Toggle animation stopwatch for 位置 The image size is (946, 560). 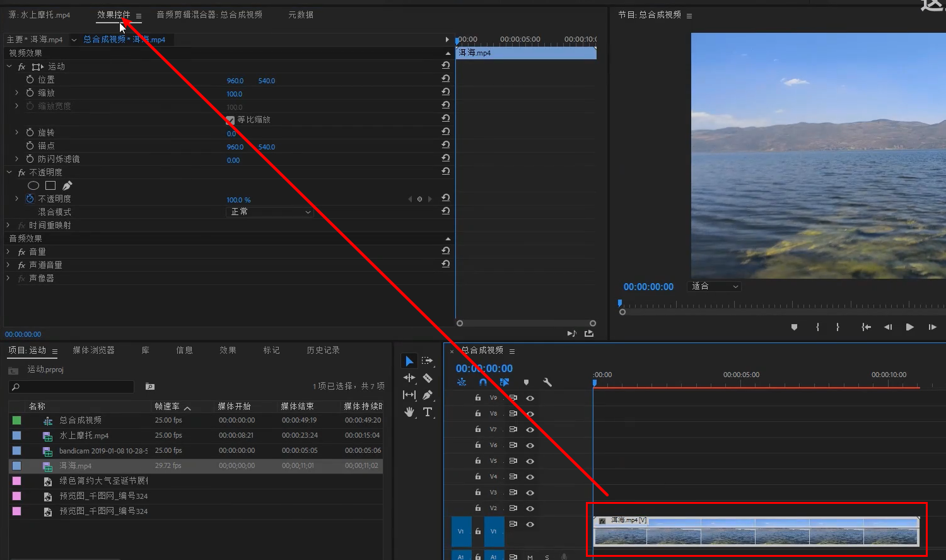click(30, 79)
